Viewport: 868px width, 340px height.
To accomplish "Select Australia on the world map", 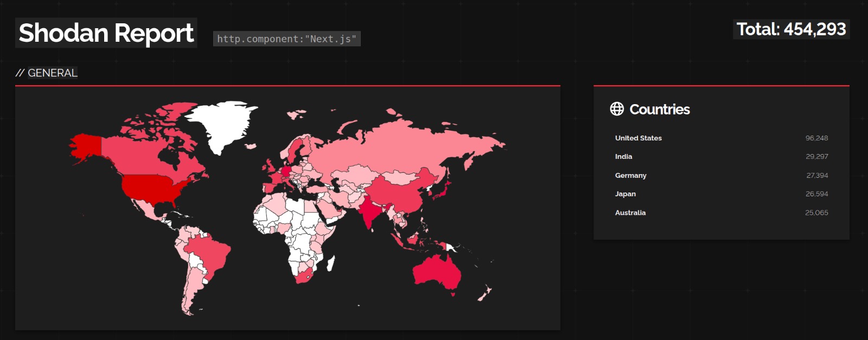I will 437,272.
